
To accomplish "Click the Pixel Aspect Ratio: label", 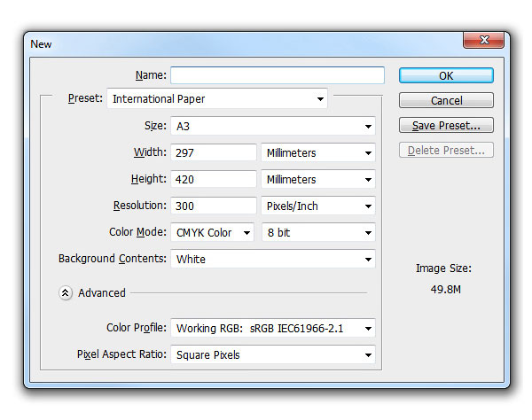I will pos(121,354).
